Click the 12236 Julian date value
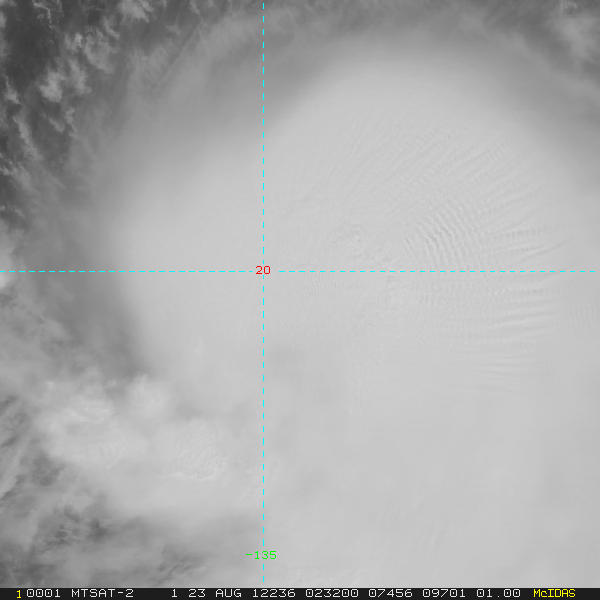 point(274,593)
